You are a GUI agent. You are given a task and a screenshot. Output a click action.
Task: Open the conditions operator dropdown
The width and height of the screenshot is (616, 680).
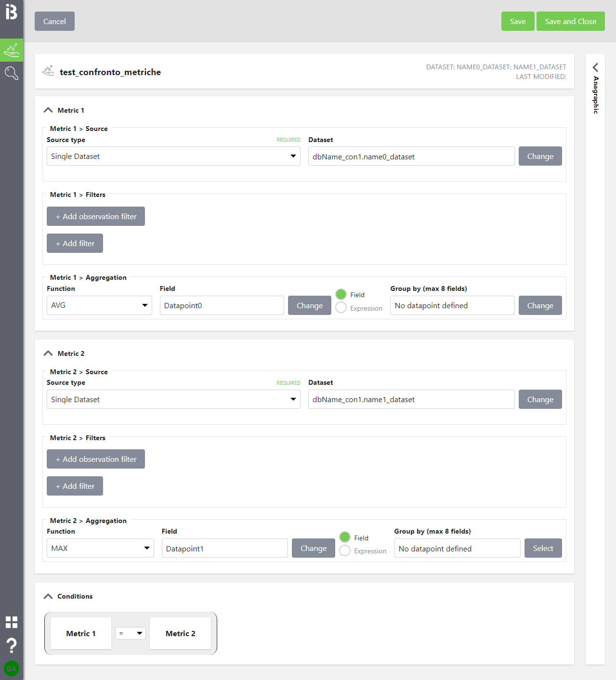131,633
